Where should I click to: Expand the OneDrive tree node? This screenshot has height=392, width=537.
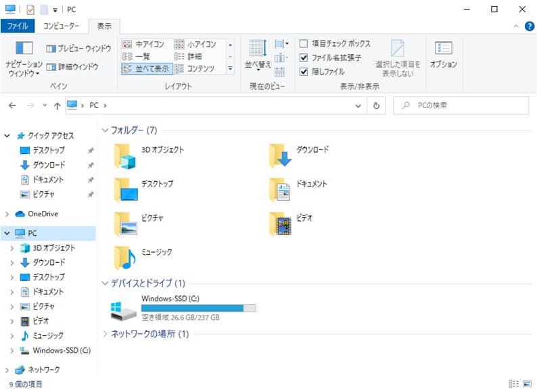pyautogui.click(x=7, y=214)
